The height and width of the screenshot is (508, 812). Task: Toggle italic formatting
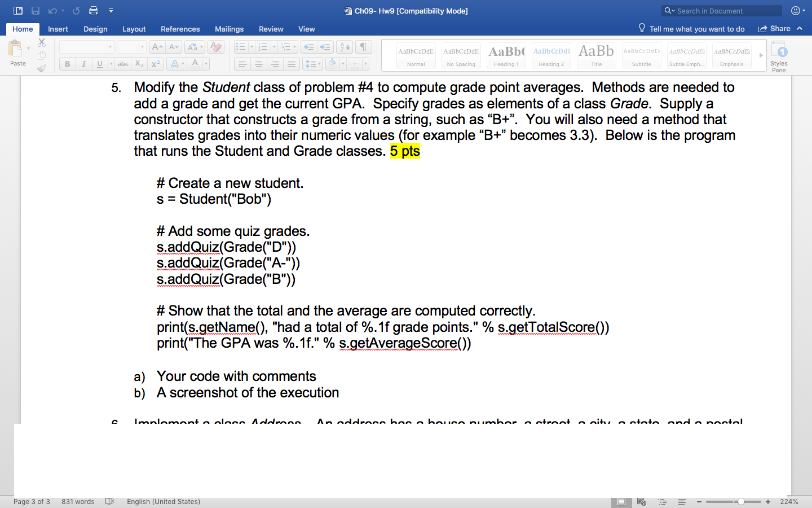[x=83, y=64]
